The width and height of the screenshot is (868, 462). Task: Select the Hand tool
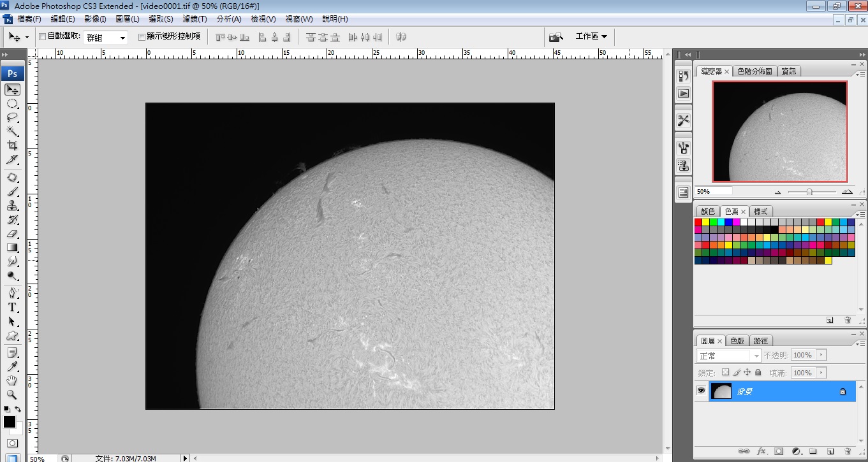click(12, 381)
